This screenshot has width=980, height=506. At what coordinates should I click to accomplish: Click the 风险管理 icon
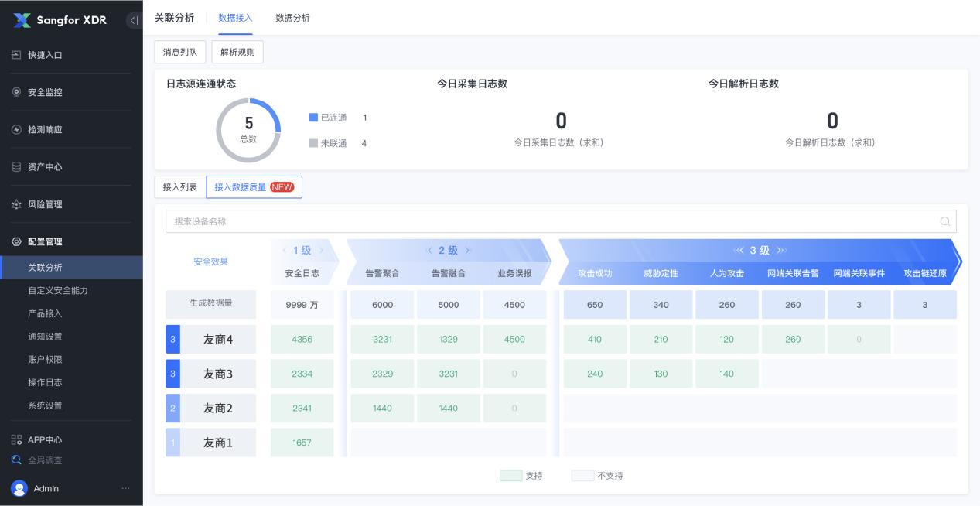pos(16,204)
